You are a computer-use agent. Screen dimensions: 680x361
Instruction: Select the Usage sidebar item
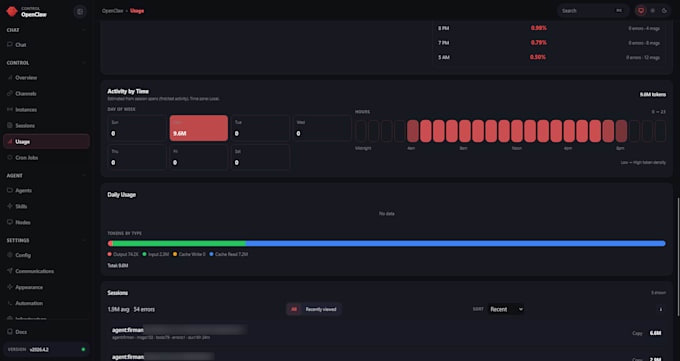(46, 141)
